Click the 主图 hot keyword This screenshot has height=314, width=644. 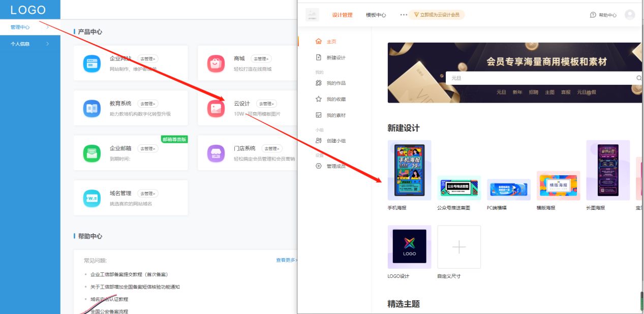[550, 92]
